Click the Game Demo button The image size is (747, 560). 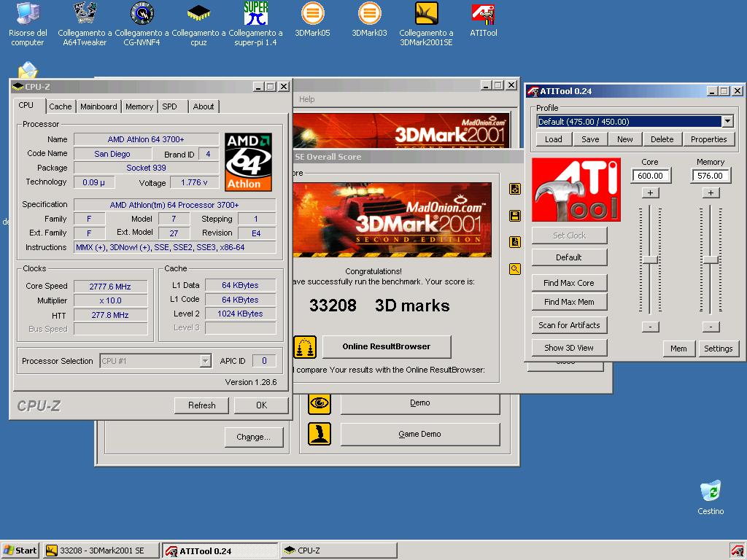[419, 435]
